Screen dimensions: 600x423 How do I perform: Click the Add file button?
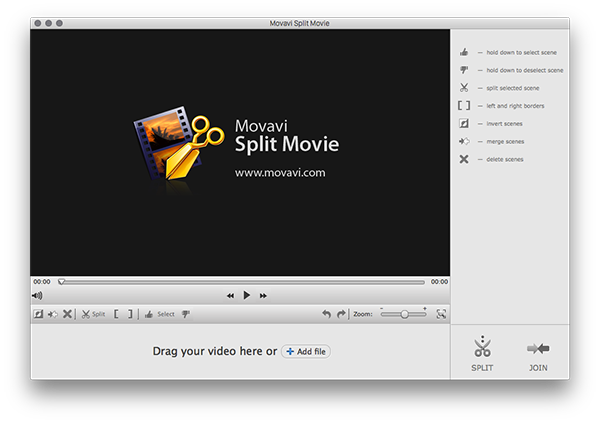[306, 352]
